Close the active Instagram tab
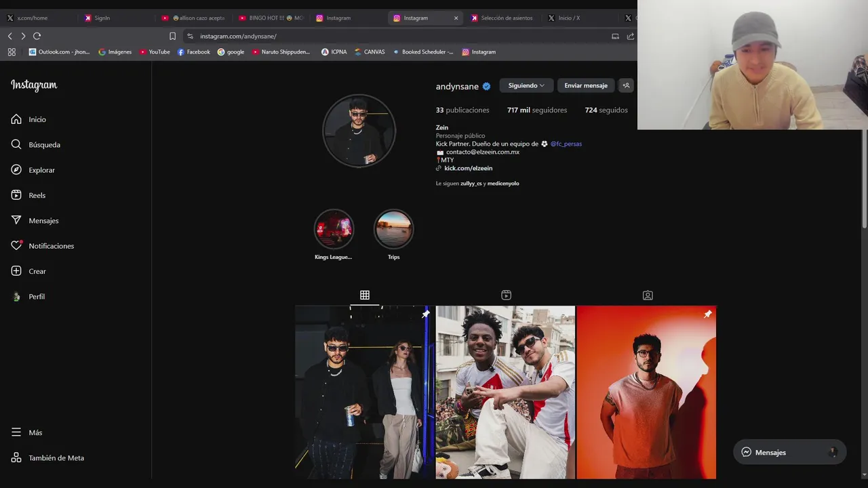Image resolution: width=868 pixels, height=488 pixels. coord(456,18)
